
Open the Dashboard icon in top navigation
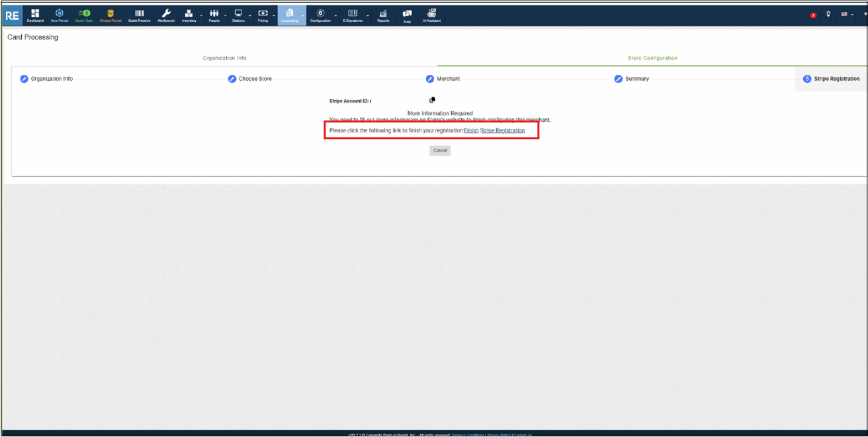pos(35,15)
